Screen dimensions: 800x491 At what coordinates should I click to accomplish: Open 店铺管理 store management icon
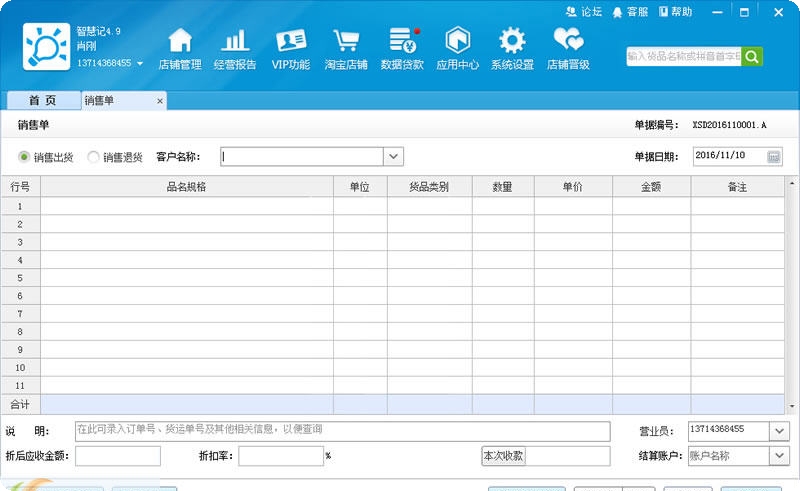[x=180, y=42]
